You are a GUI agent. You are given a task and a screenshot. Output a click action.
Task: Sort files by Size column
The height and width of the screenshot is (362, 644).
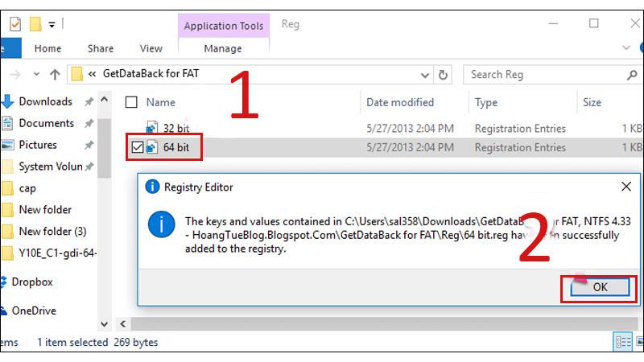(592, 102)
